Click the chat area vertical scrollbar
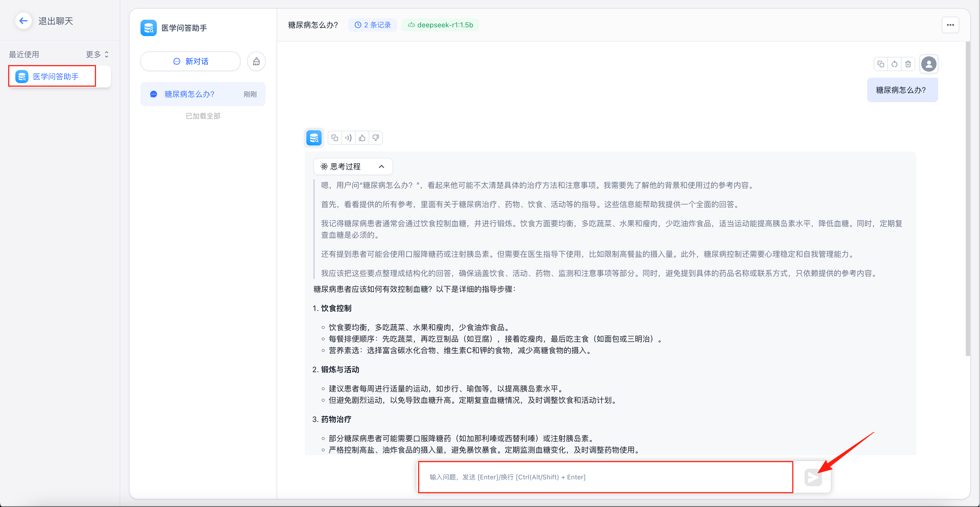The height and width of the screenshot is (507, 980). pos(967,198)
